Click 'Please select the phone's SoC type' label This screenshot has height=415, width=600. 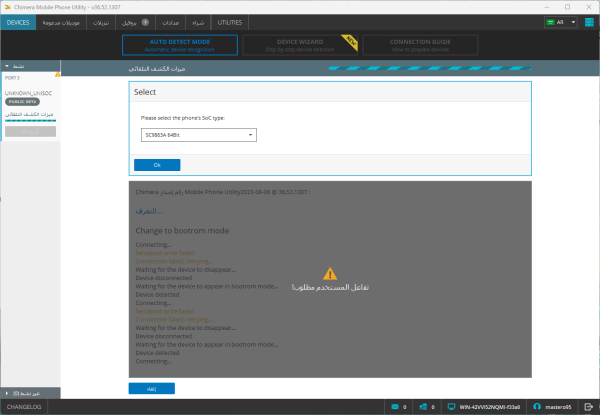[x=183, y=118]
